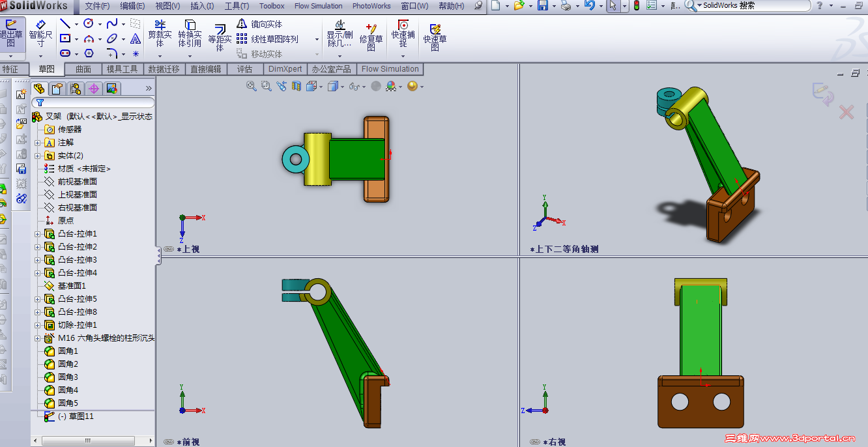
Task: Select the Sketch Text tool
Action: coord(136,38)
